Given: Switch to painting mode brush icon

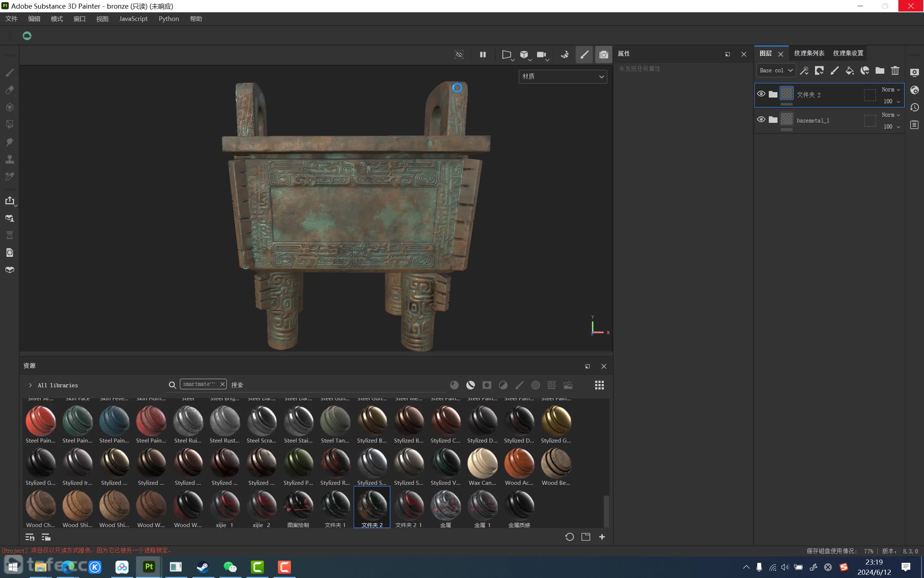Looking at the screenshot, I should [x=584, y=55].
